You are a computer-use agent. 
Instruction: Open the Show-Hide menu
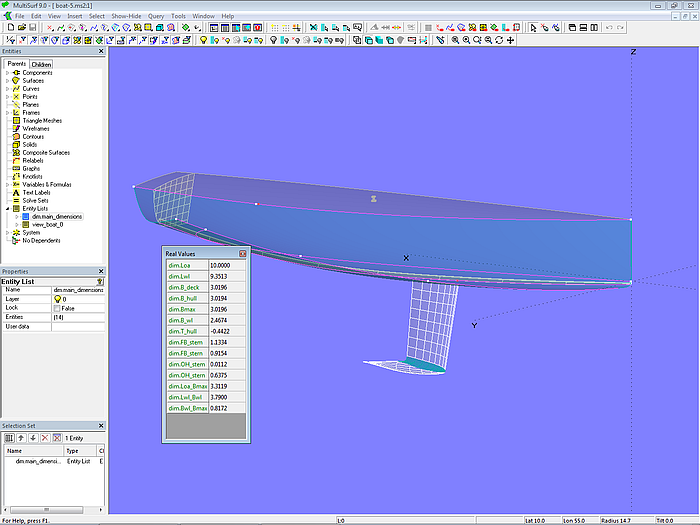click(x=126, y=16)
